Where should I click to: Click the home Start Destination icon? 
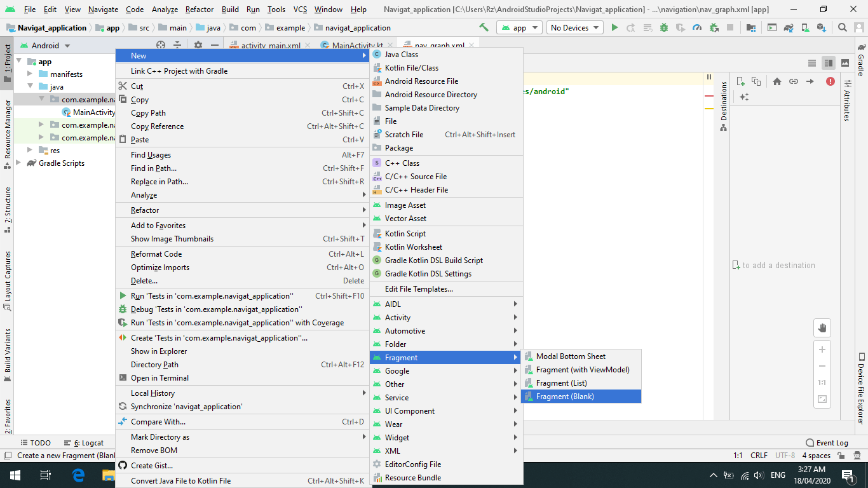pyautogui.click(x=777, y=81)
